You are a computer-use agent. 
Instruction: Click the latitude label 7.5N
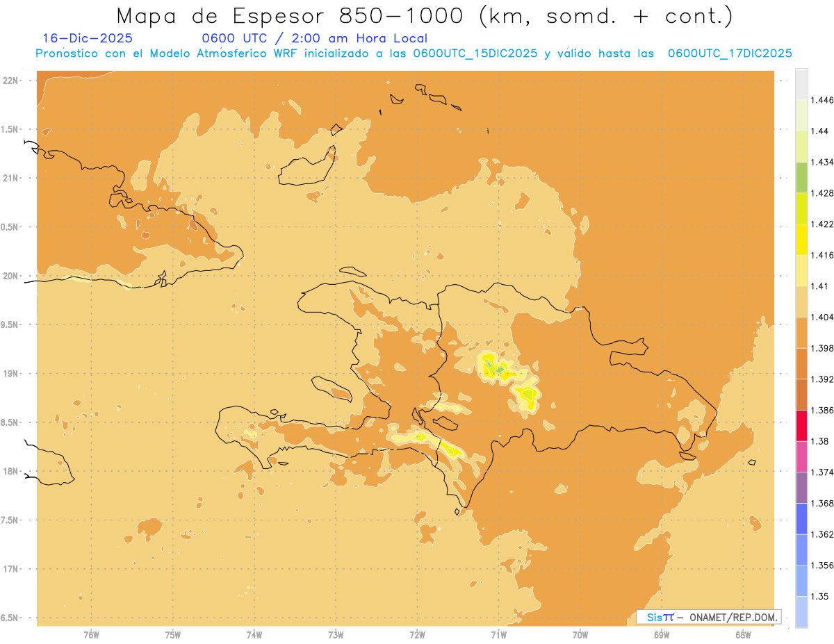9,520
